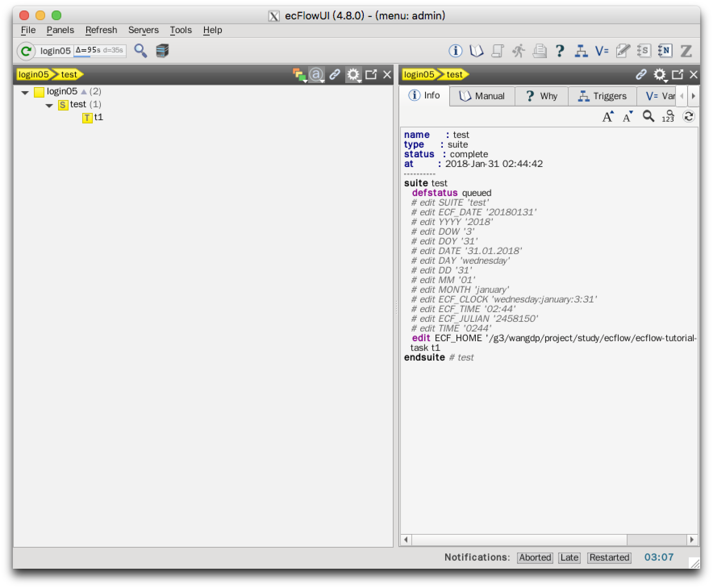
Task: Open the tree panel state filter menu
Action: pos(299,75)
